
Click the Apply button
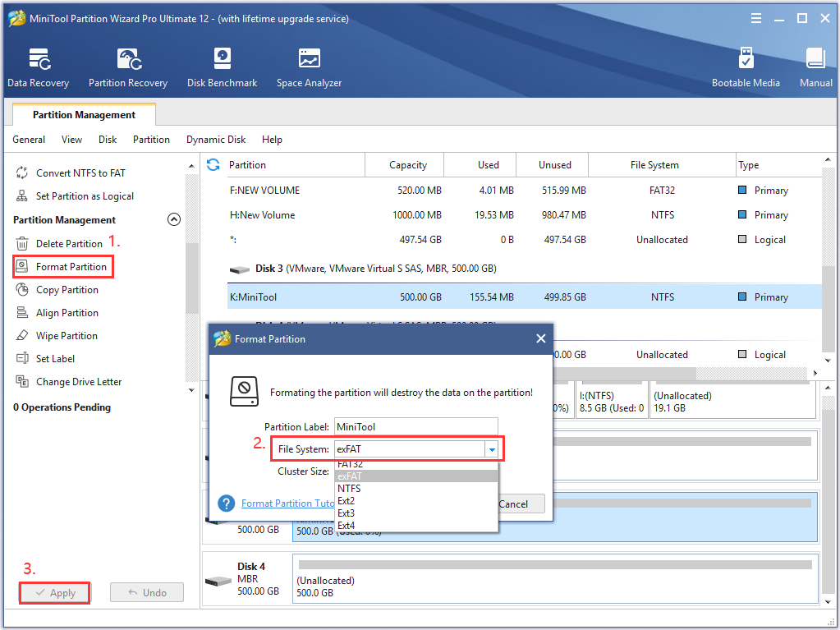(55, 592)
